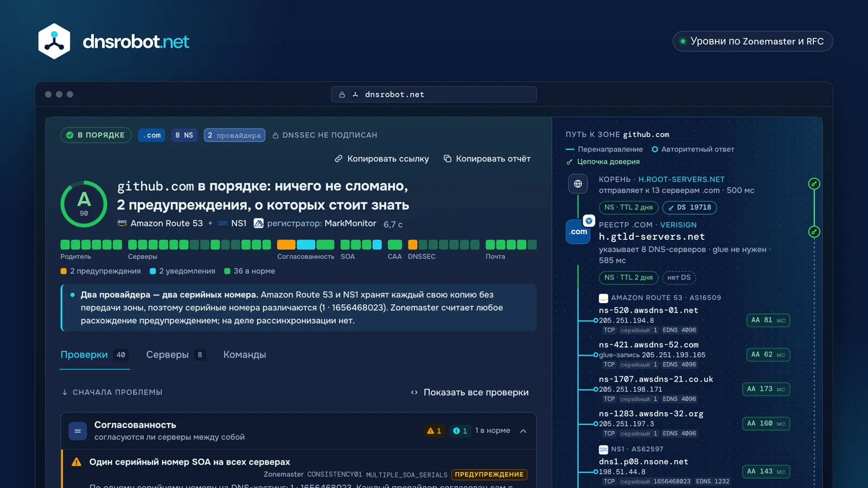Click the ПРЕДУПРЕЖДЕНИЕ severity label

coord(489,474)
